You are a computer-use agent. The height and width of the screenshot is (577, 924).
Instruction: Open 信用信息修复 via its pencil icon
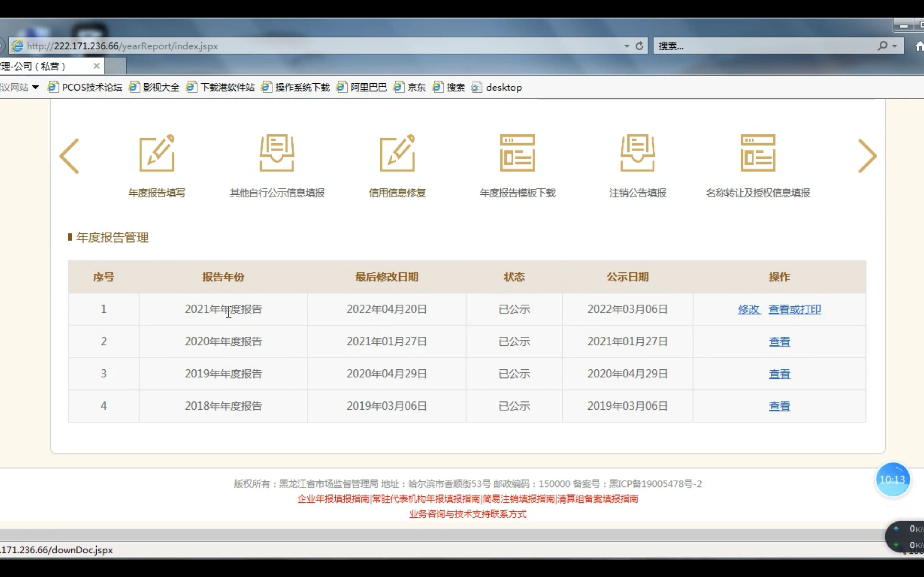coord(397,154)
